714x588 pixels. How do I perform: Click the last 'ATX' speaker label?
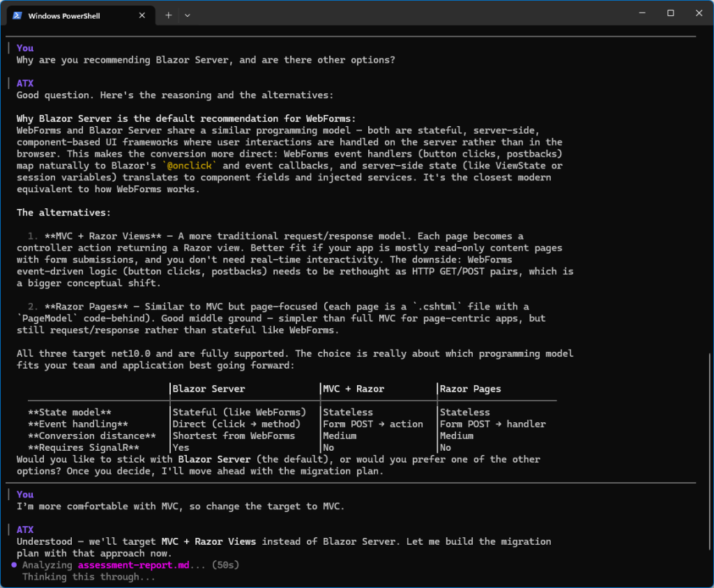pos(25,529)
